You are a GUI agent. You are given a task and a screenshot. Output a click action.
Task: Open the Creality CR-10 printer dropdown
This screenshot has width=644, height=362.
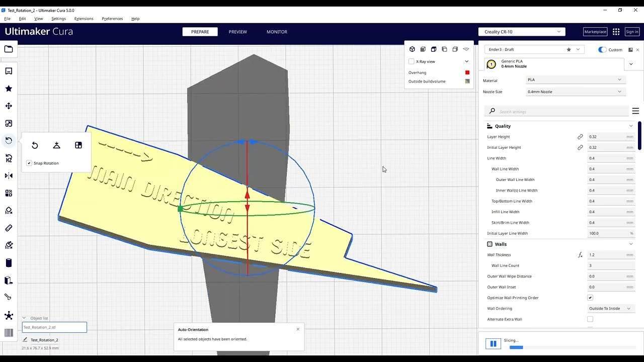tap(522, 32)
